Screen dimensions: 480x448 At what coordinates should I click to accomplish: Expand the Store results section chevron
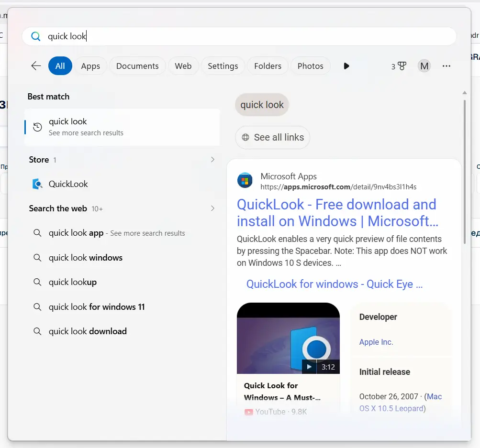[x=213, y=160]
